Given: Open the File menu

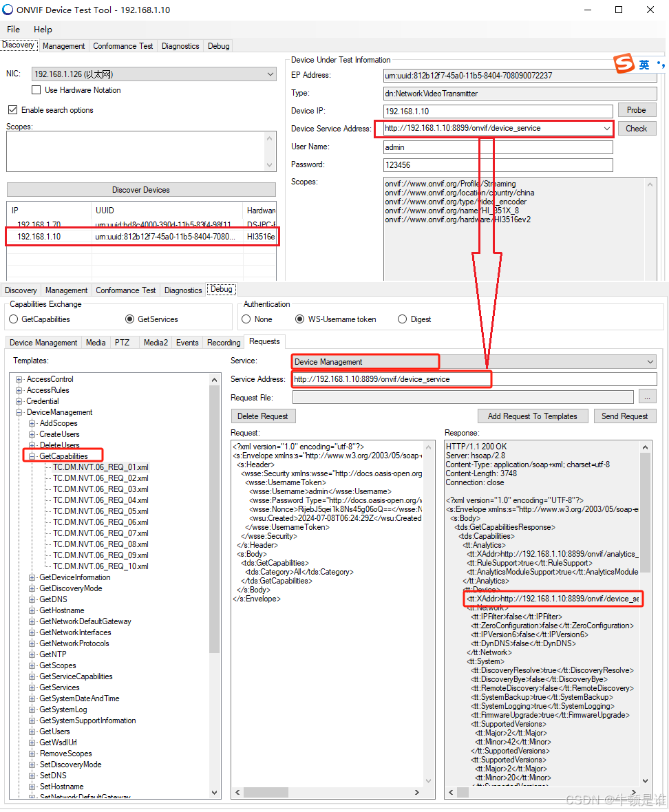Looking at the screenshot, I should [14, 30].
